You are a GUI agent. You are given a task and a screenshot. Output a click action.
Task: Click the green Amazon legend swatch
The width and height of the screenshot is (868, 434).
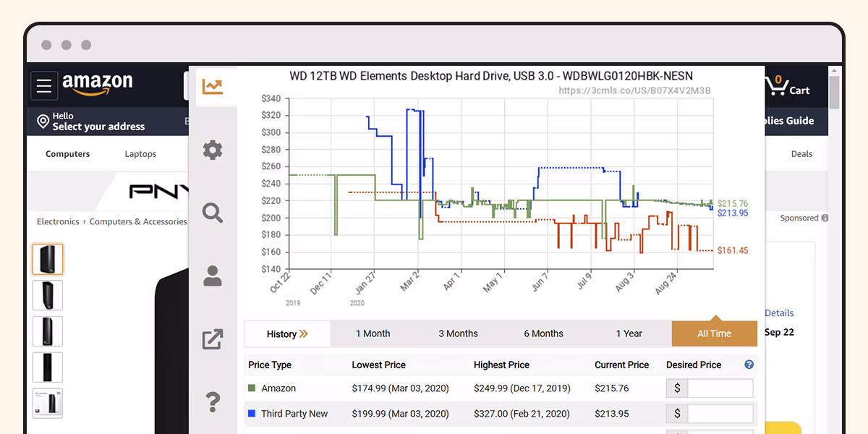[x=252, y=388]
